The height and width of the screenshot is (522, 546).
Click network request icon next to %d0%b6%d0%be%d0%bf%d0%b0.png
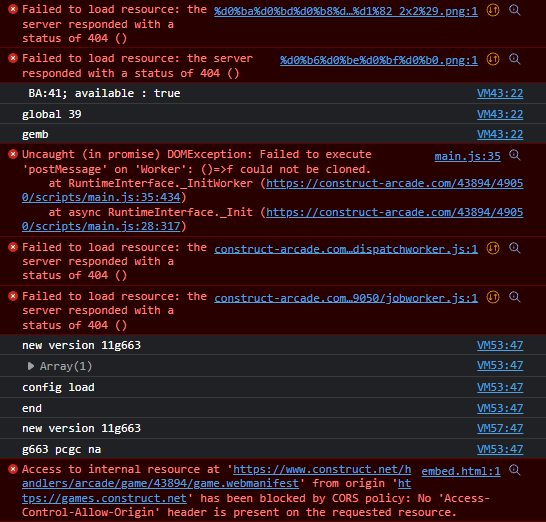pos(493,59)
